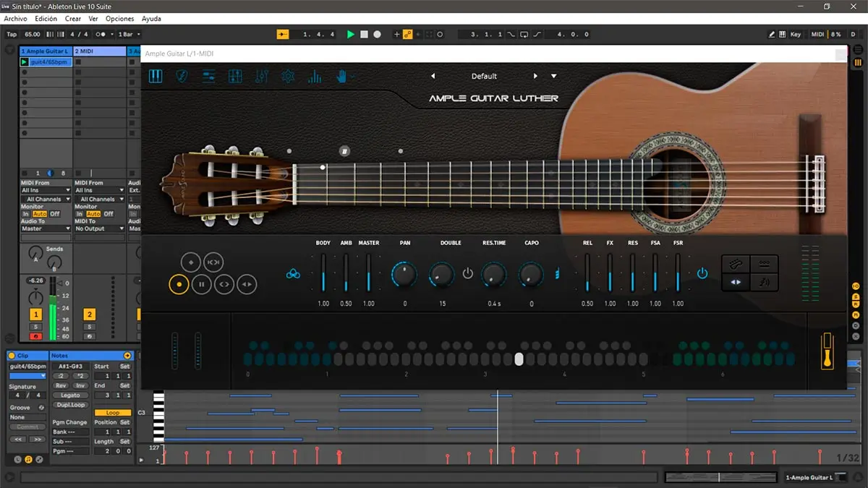Toggle track 2 activator button
The image size is (868, 488).
coord(90,314)
